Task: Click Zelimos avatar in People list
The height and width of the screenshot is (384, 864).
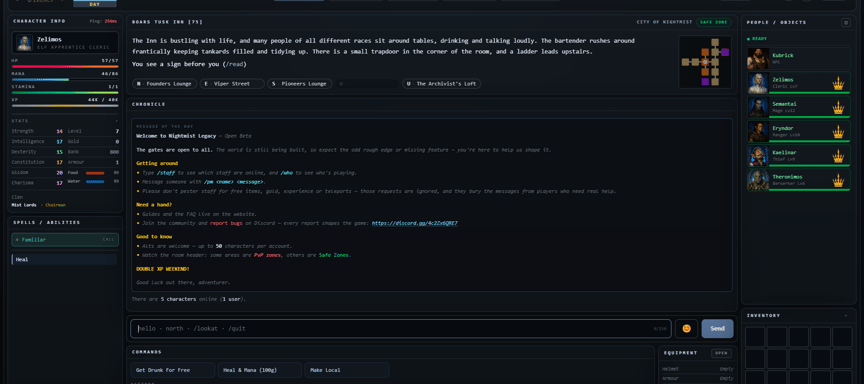Action: (758, 83)
